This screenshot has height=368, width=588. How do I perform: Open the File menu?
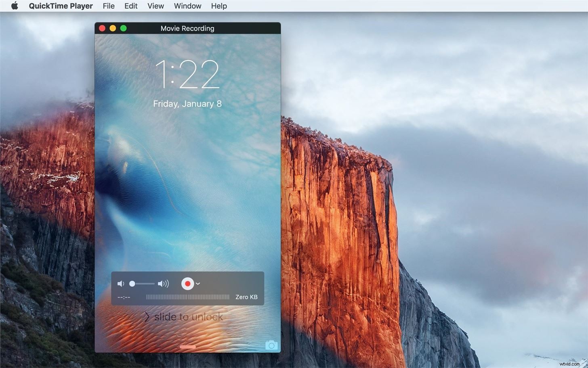[x=108, y=6]
